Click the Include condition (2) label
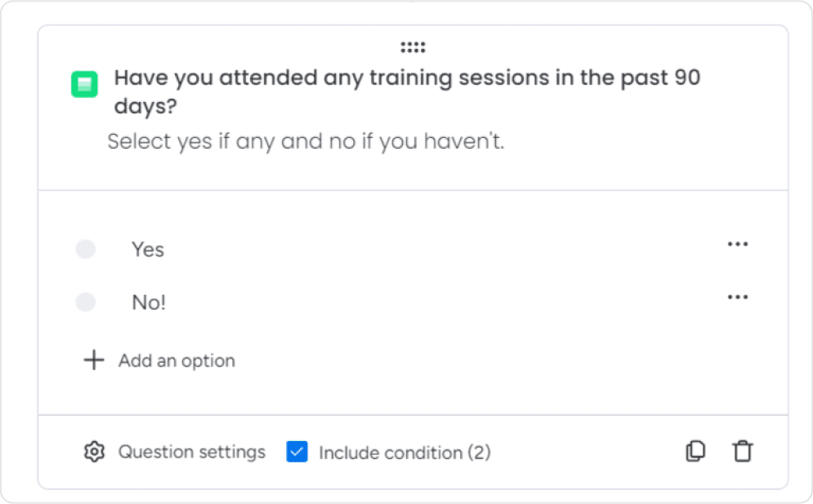Screen dimensions: 813x504 coord(404,453)
